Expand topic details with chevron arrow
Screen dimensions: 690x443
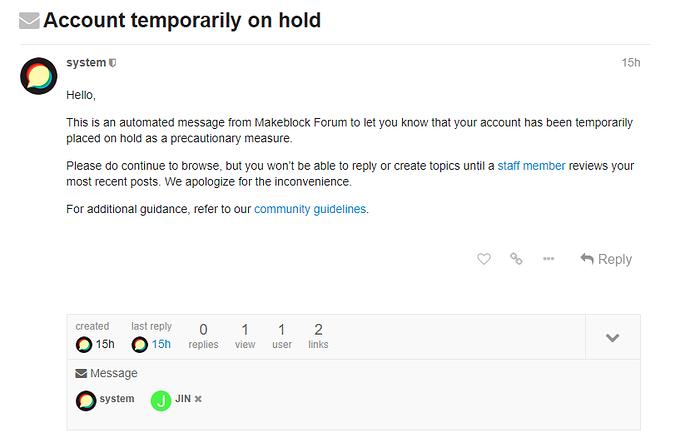click(x=613, y=338)
